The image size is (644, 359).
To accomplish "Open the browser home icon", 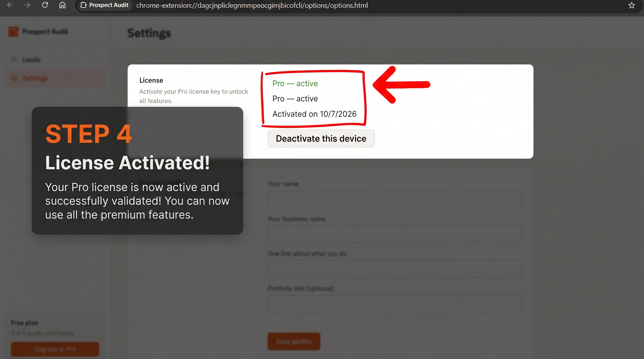I will (x=62, y=5).
